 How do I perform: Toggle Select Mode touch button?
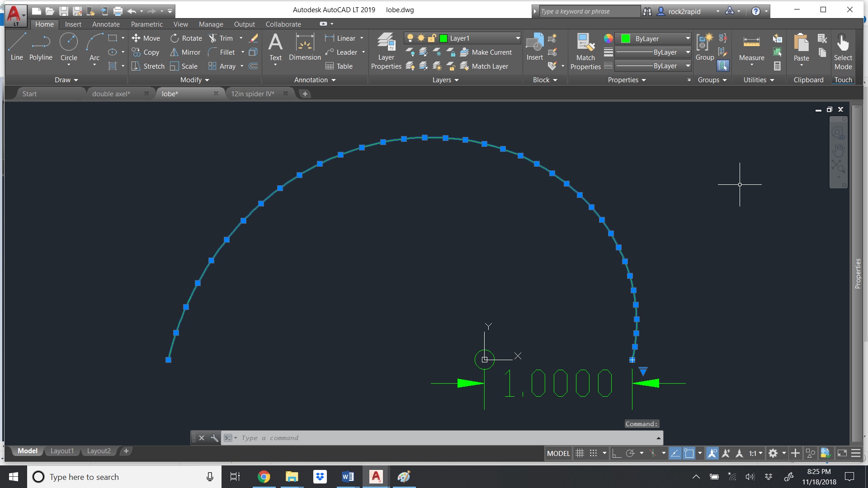[x=843, y=51]
